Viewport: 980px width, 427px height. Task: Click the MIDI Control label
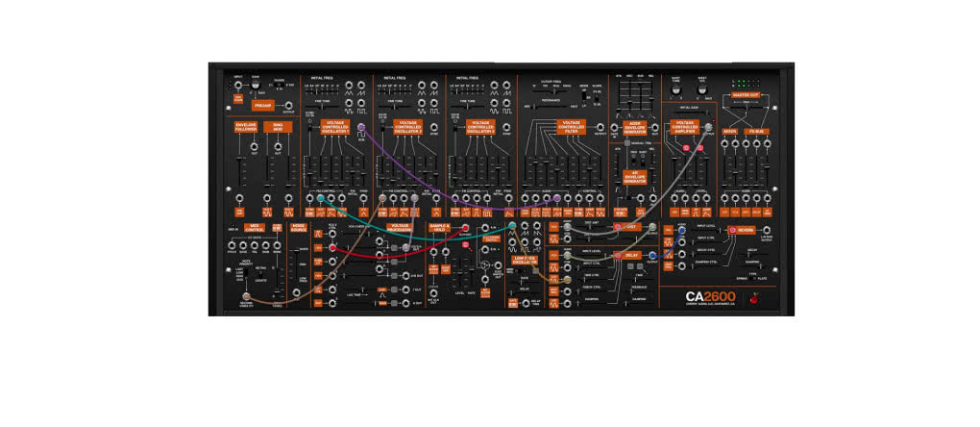[x=255, y=228]
